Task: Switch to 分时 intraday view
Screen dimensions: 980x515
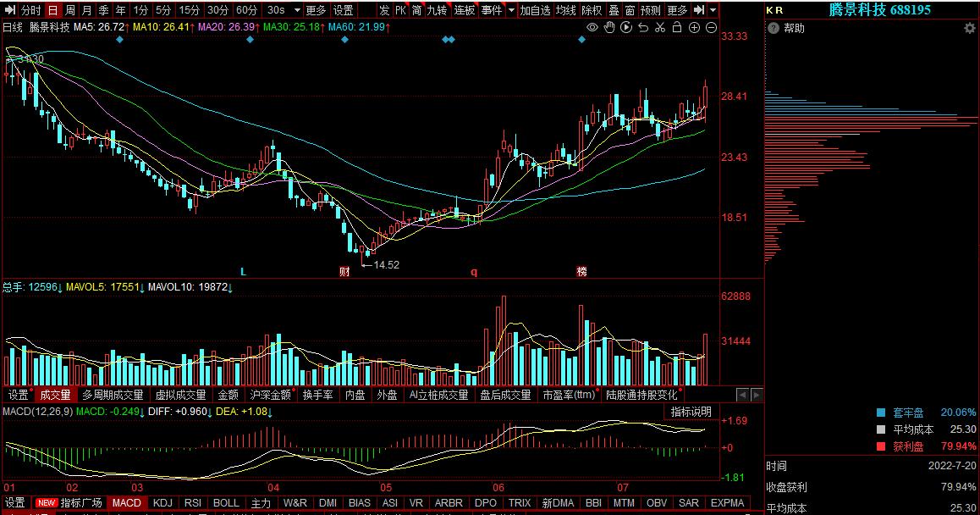Action: click(x=30, y=10)
